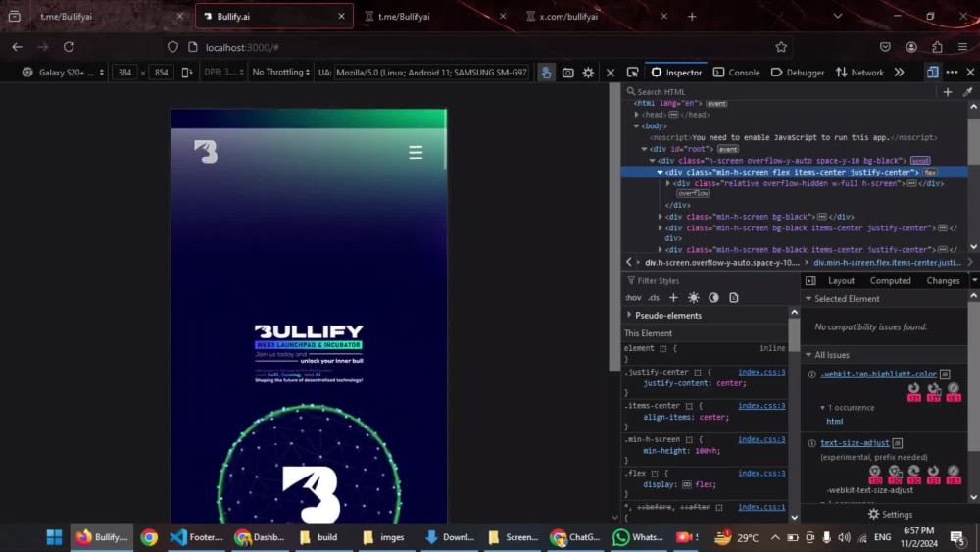Collapse the div id root node

pyautogui.click(x=644, y=149)
